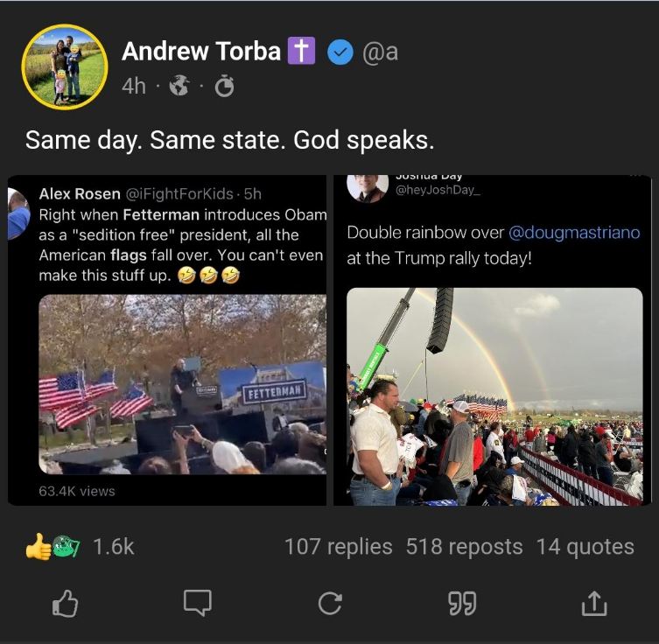This screenshot has width=659, height=644.
Task: Open the Fetterman rally tweet image
Action: click(x=167, y=340)
